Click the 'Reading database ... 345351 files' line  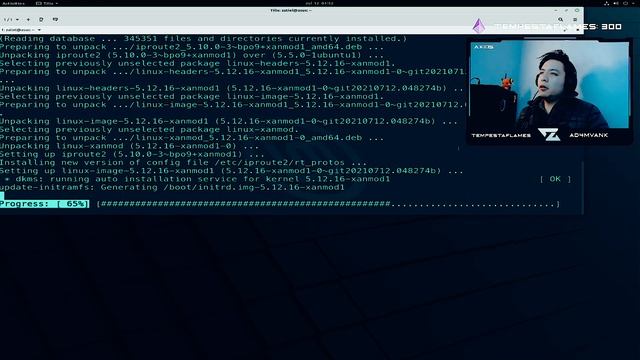[x=203, y=39]
